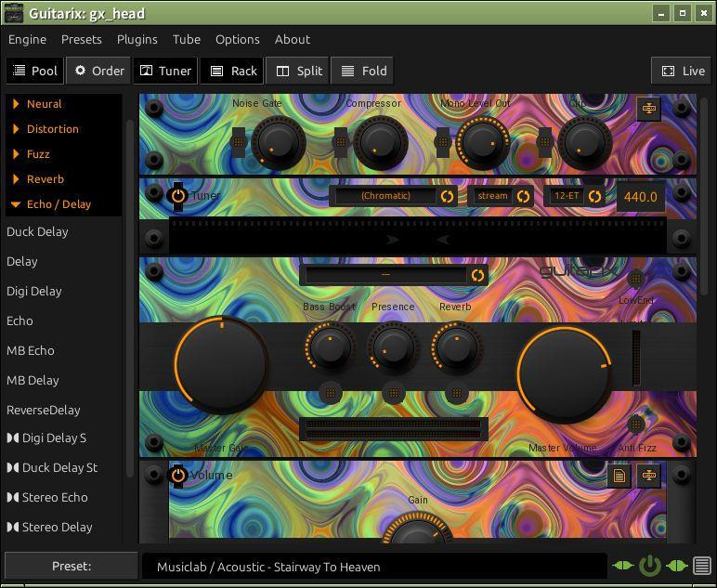717x588 pixels.
Task: Open the Tube menu
Action: (x=186, y=39)
